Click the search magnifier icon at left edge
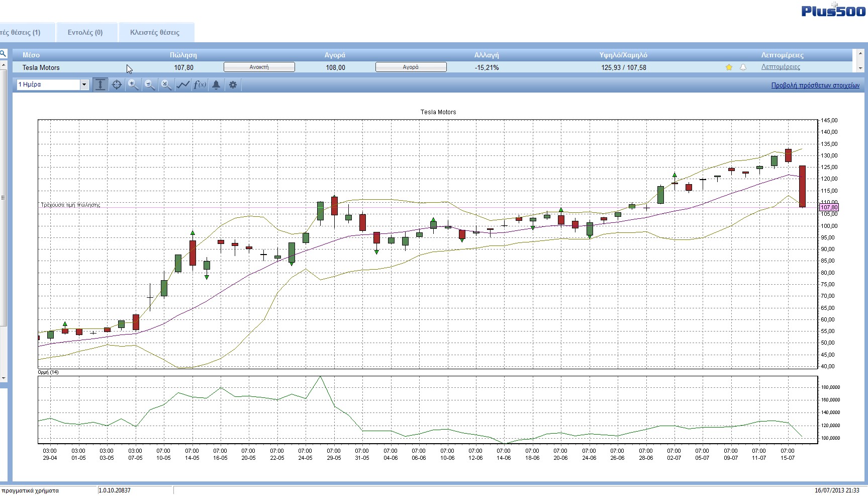The height and width of the screenshot is (496, 868). click(3, 53)
